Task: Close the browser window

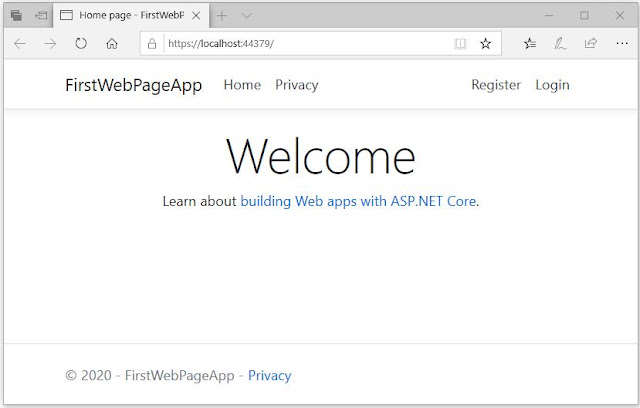Action: (620, 16)
